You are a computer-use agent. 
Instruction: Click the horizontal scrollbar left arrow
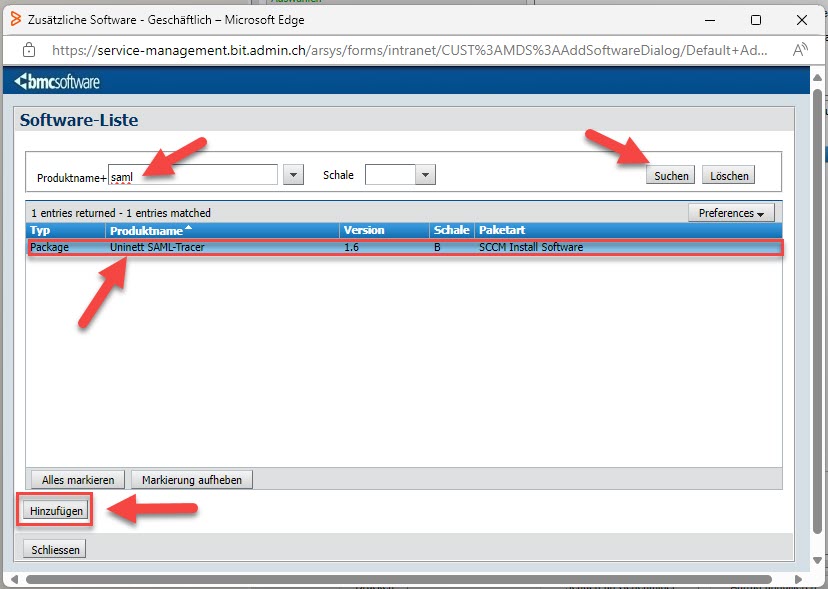pos(15,579)
